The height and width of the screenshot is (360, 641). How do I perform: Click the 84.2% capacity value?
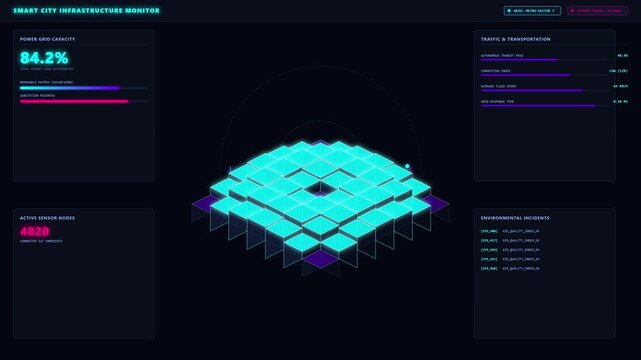click(44, 58)
